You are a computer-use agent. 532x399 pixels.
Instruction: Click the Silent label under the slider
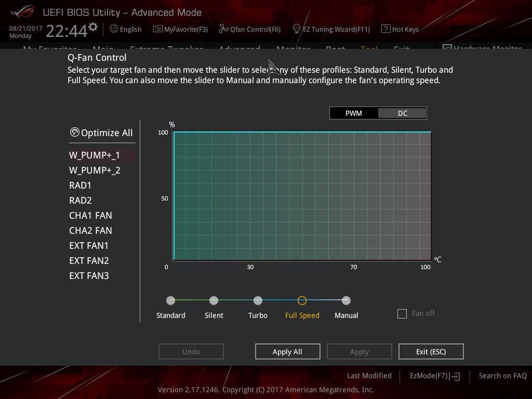point(214,315)
